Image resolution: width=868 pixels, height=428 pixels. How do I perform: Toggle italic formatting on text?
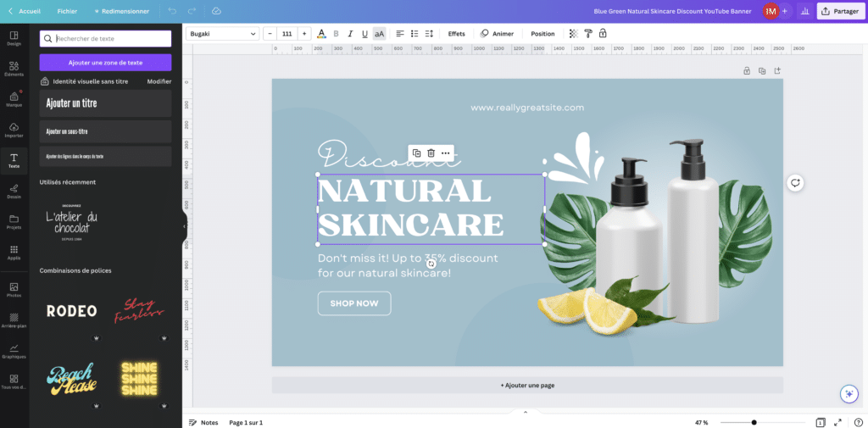tap(350, 34)
